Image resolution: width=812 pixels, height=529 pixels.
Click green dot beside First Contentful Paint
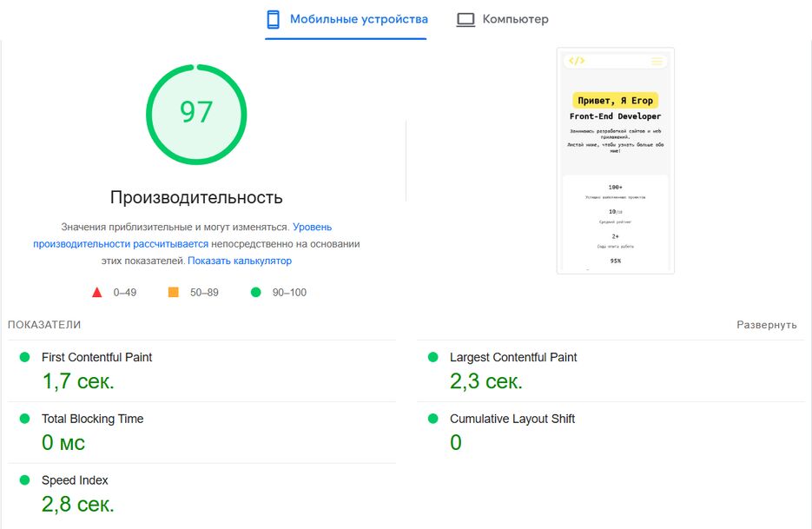(24, 357)
